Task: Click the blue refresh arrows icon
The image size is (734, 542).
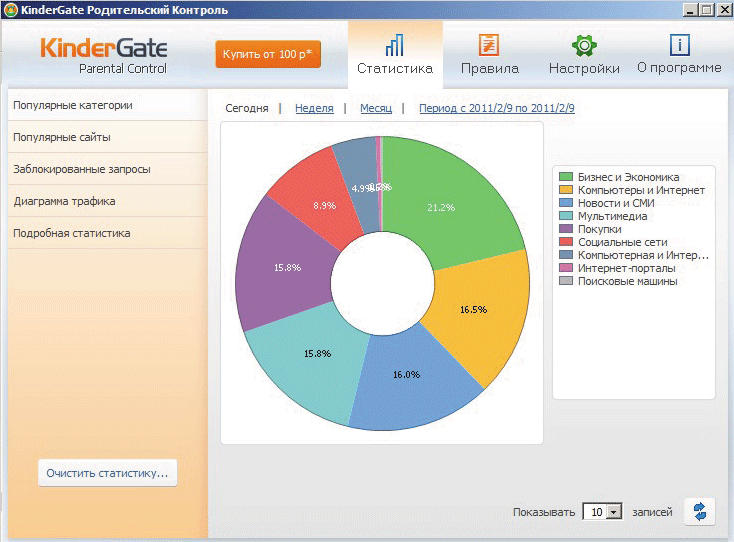Action: click(x=700, y=511)
